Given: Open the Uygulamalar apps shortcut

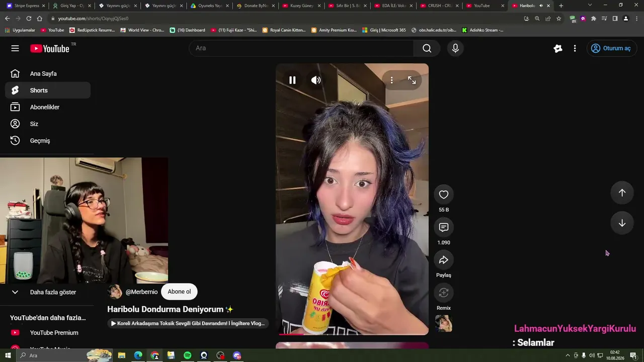Looking at the screenshot, I should coord(20,30).
